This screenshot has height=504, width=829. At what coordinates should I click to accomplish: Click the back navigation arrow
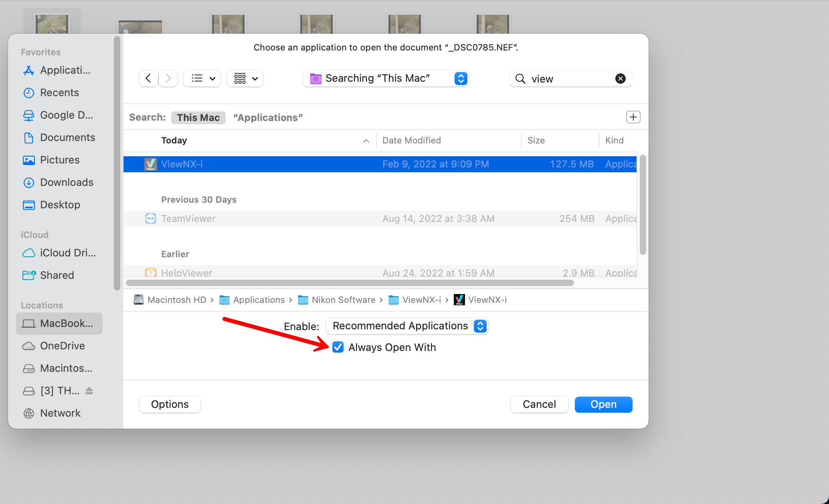148,78
